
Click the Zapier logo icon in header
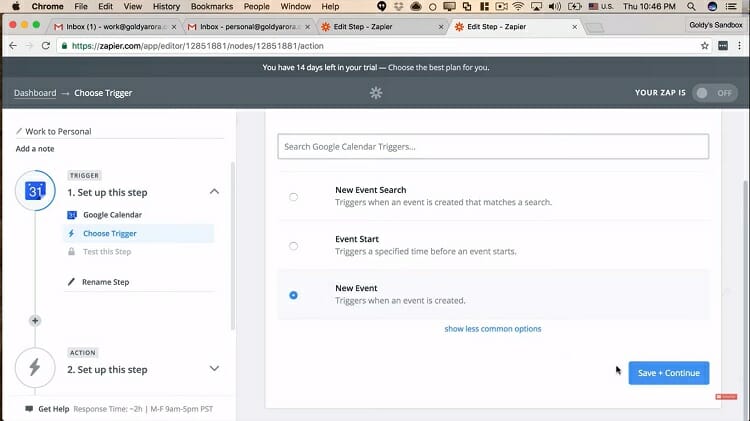pos(376,93)
